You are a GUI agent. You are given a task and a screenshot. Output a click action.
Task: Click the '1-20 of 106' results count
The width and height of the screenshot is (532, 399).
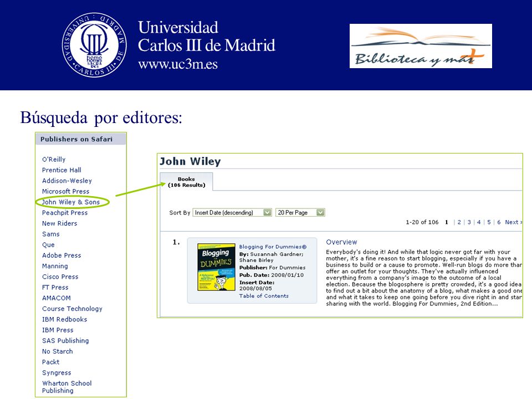(x=422, y=222)
